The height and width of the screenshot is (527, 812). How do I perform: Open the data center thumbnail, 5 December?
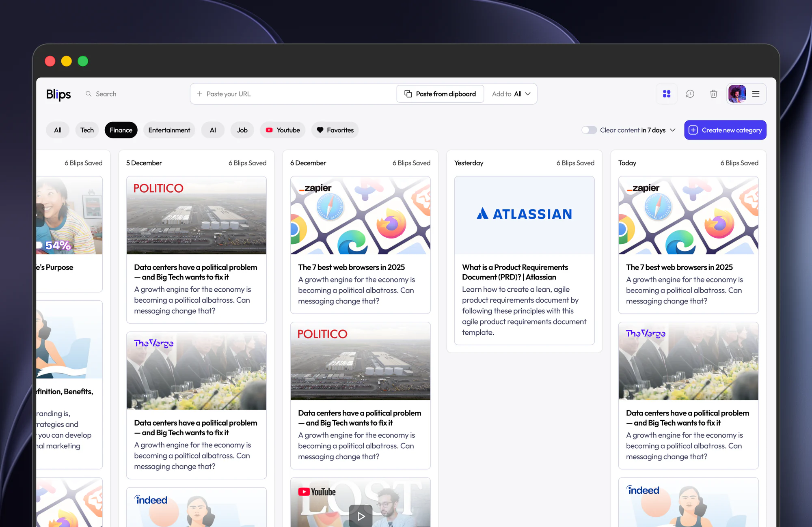click(x=197, y=215)
